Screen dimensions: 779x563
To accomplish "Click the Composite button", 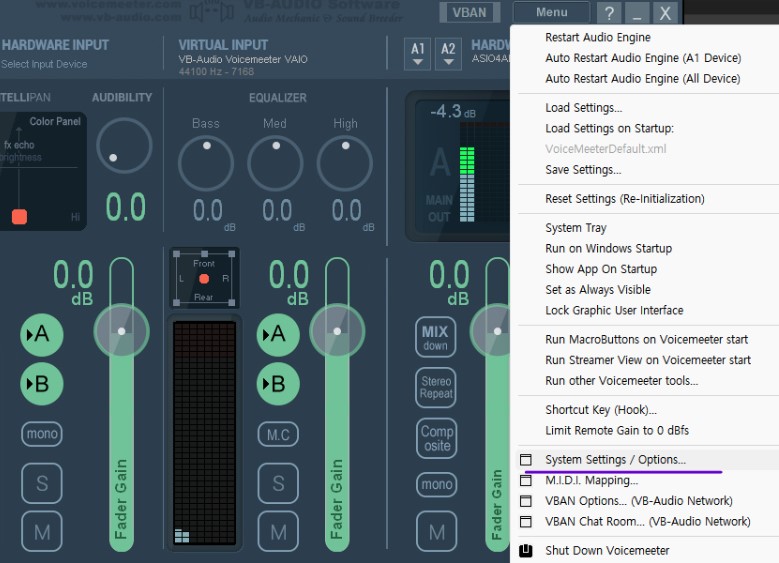I will [x=437, y=438].
